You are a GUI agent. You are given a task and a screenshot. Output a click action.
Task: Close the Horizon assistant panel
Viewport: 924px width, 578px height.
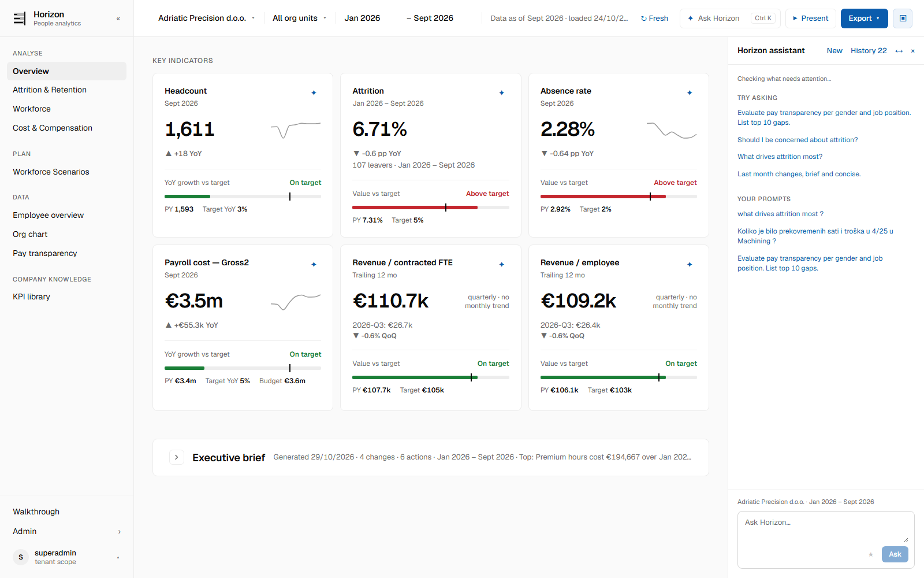point(913,51)
